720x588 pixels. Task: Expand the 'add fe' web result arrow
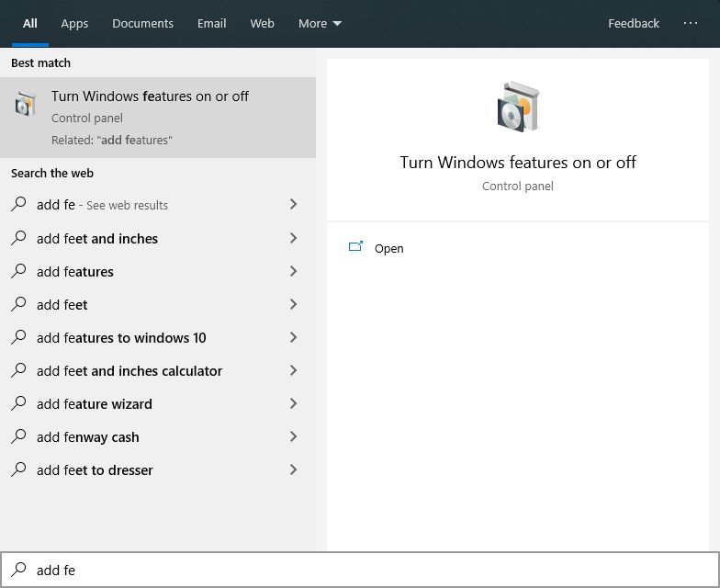click(294, 204)
